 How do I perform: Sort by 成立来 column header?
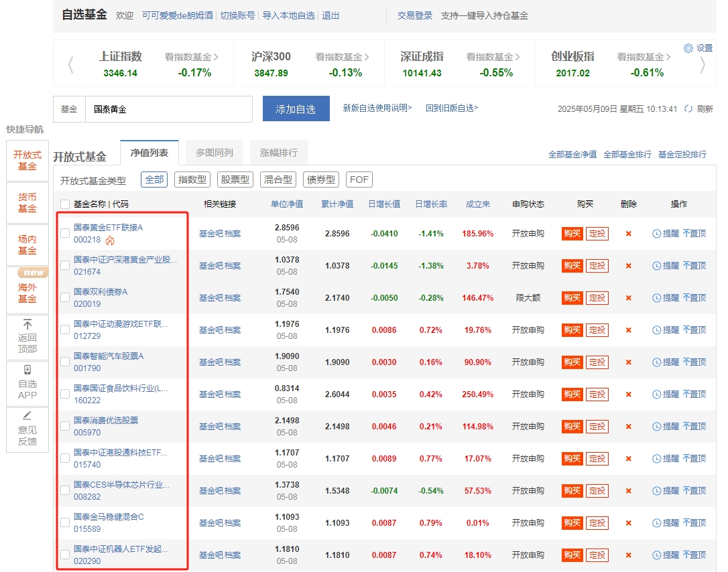click(x=478, y=204)
